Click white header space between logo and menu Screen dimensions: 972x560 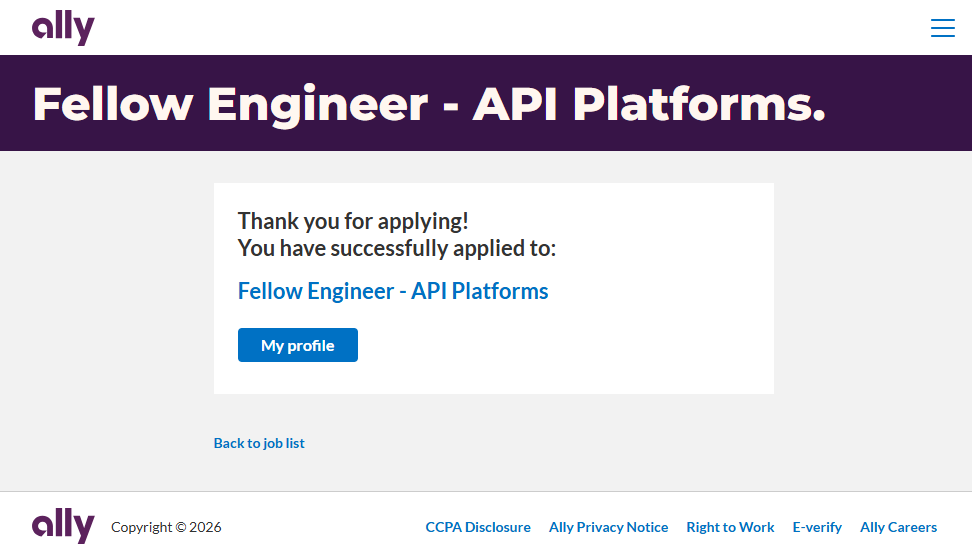(x=500, y=28)
